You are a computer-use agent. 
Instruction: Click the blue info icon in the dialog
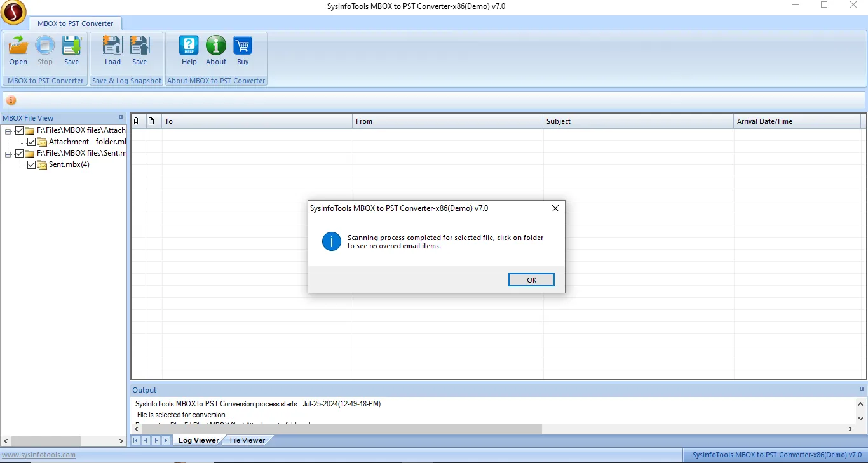coord(332,241)
